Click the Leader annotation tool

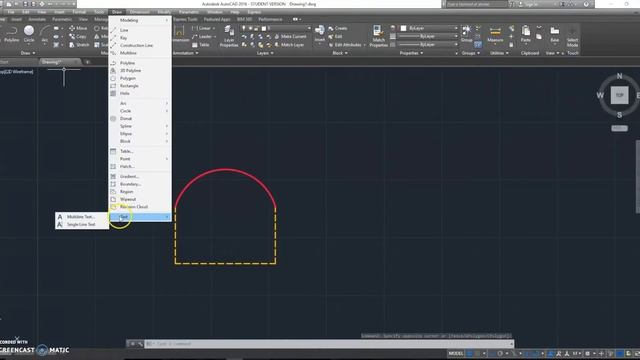click(x=204, y=36)
